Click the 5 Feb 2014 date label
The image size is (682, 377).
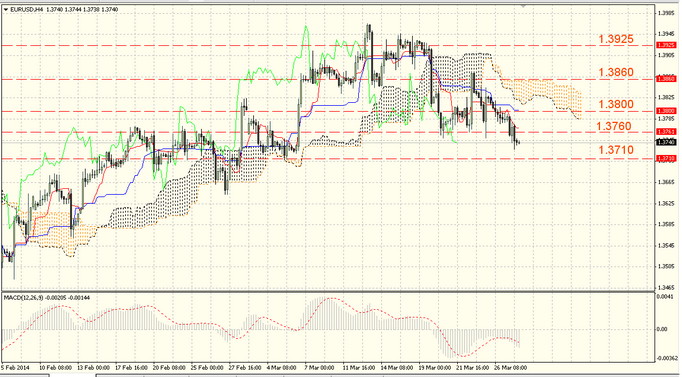[13, 367]
